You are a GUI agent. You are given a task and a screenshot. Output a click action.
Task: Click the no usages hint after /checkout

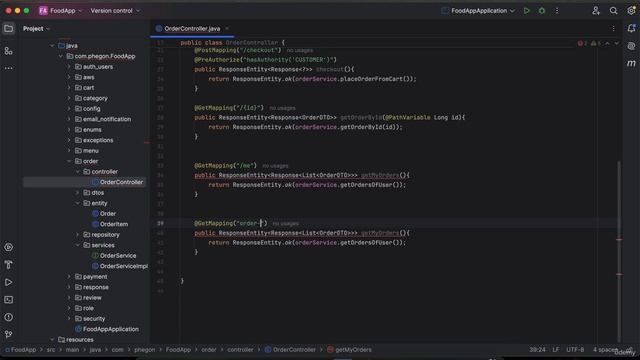300,50
